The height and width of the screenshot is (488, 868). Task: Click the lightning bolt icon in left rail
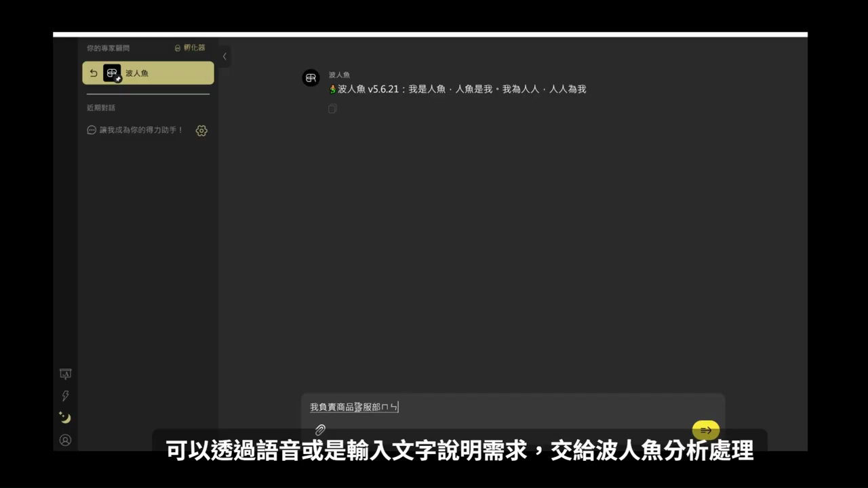(65, 396)
